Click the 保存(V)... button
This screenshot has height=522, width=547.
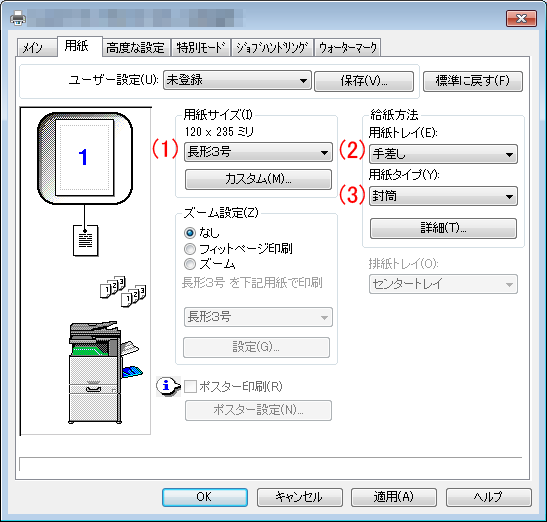click(364, 81)
